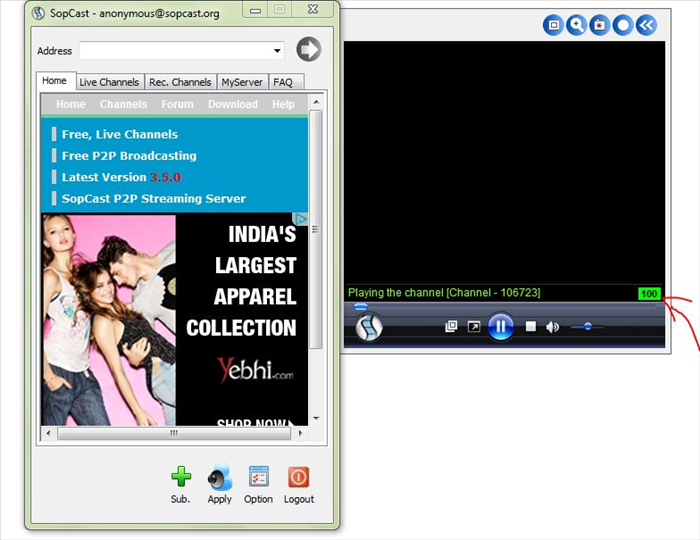Click the multi-window icon in player controls
Screen dimensions: 700x540
tap(451, 327)
